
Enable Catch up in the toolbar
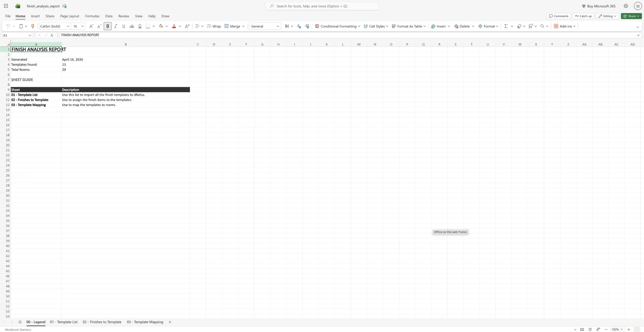click(x=583, y=16)
